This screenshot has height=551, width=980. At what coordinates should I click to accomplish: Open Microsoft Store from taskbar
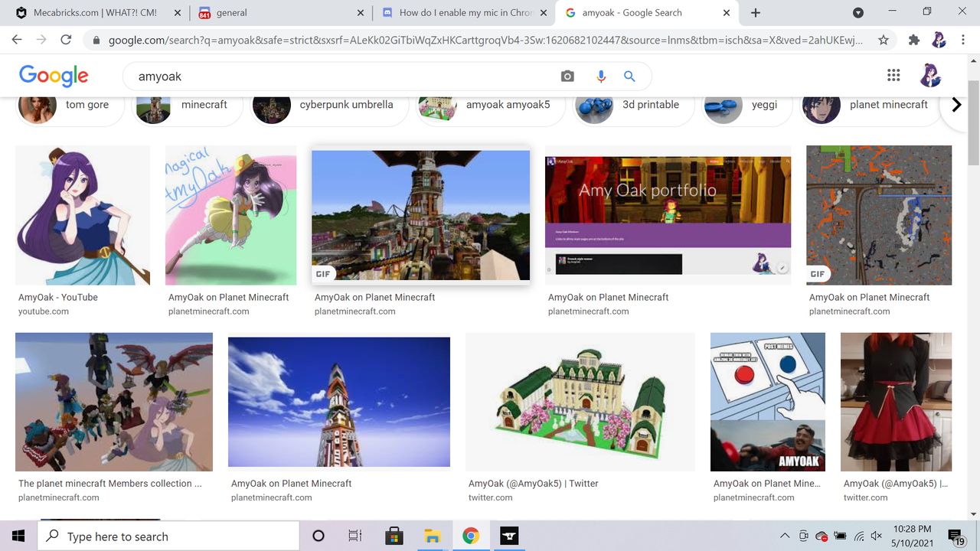click(394, 536)
